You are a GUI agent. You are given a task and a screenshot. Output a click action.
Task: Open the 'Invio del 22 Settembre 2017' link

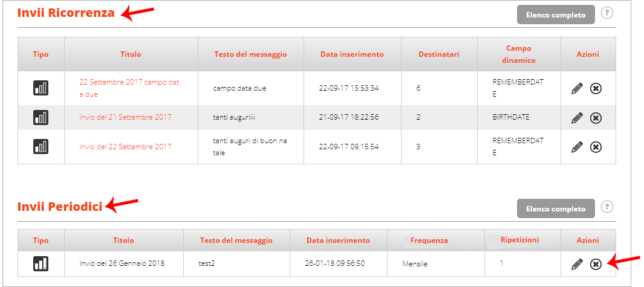[x=125, y=147]
